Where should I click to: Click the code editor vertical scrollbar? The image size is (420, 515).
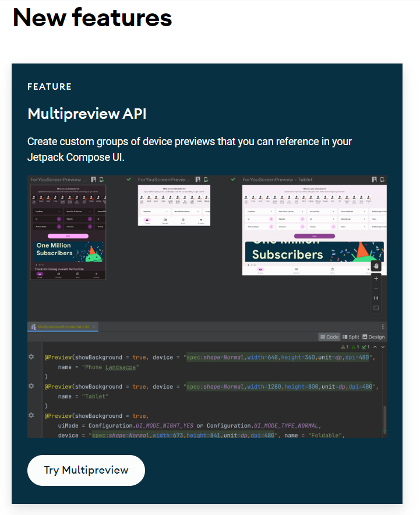pyautogui.click(x=384, y=421)
